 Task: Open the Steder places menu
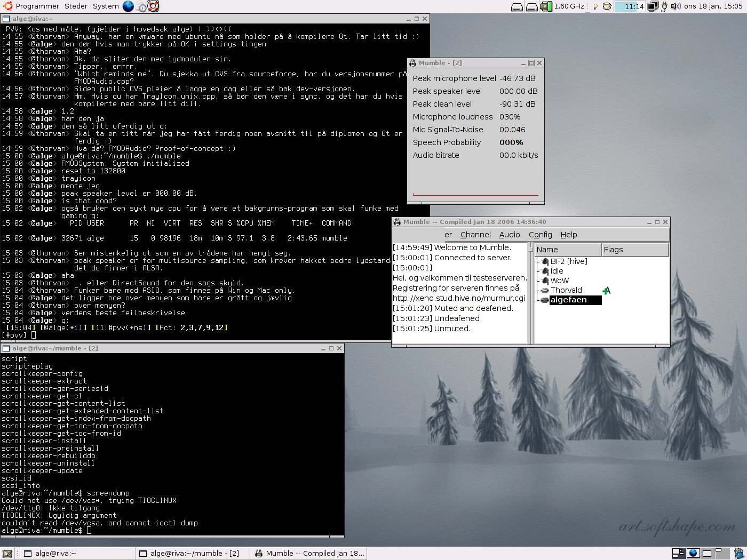[76, 6]
